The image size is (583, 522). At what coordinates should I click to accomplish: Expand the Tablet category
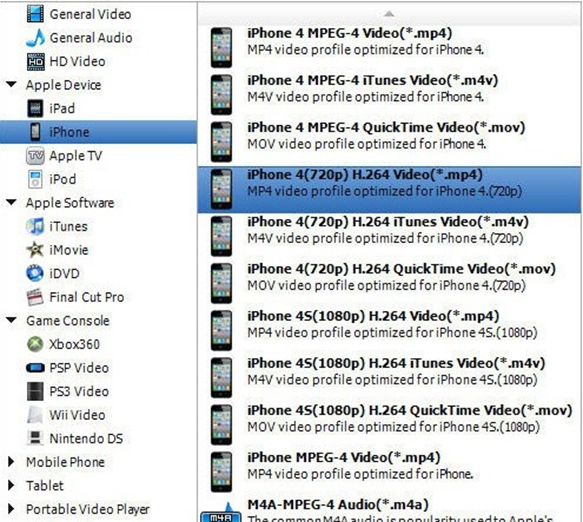[11, 486]
